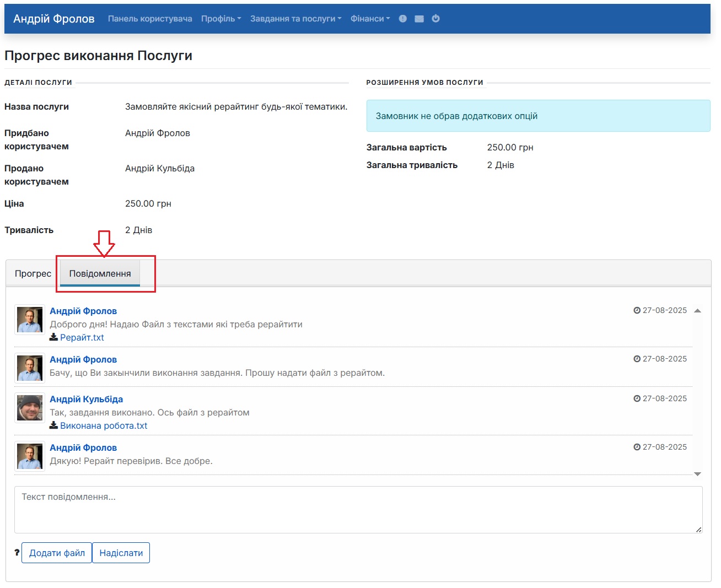Switch to the Прогрес tab
The width and height of the screenshot is (721, 588).
33,274
